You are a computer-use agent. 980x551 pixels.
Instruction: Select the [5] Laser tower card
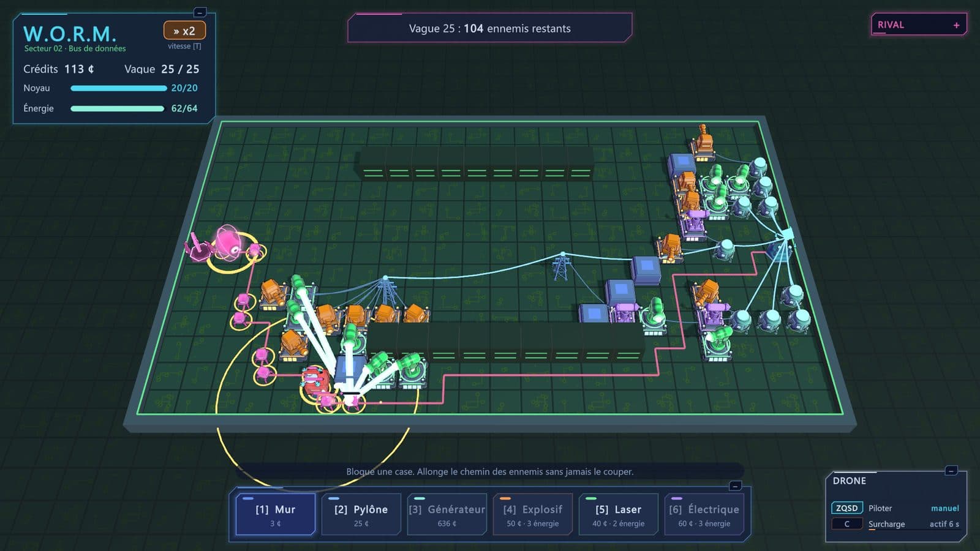619,515
